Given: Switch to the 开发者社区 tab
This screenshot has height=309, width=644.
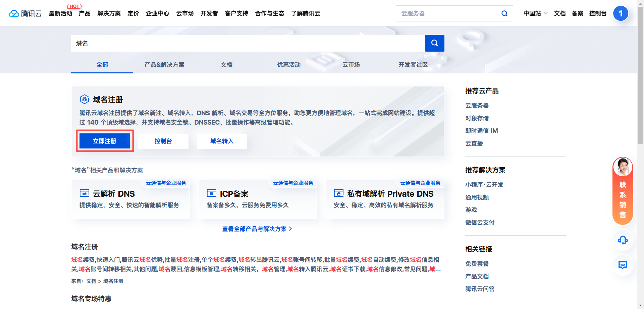Looking at the screenshot, I should click(413, 65).
